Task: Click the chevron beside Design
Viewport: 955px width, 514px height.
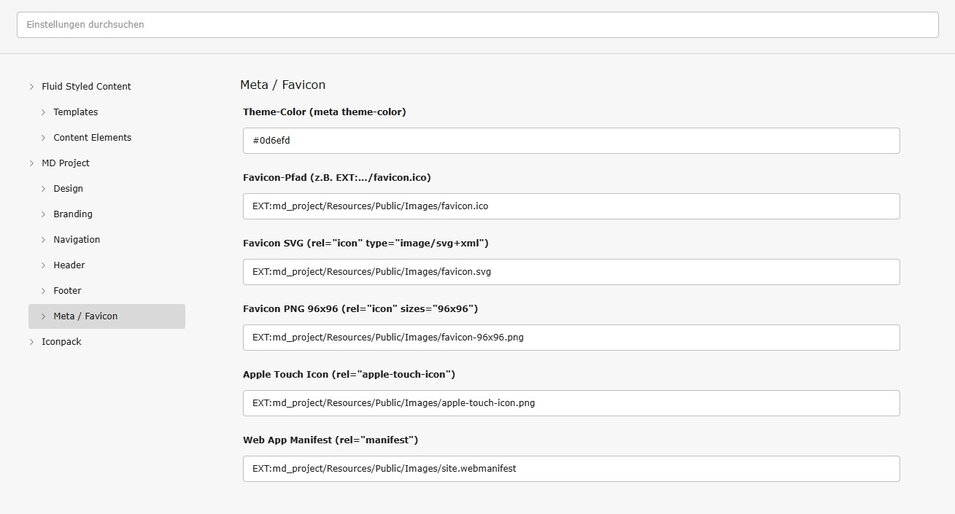Action: [43, 189]
